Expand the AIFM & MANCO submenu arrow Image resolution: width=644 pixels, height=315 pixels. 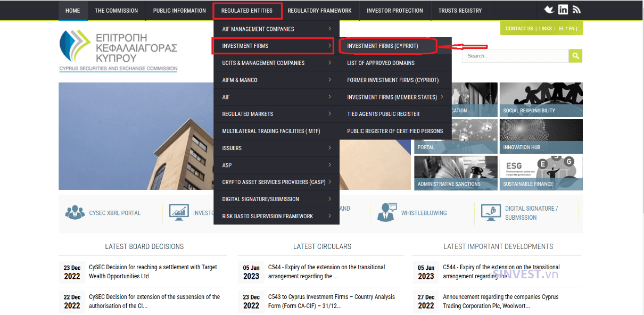coord(330,80)
